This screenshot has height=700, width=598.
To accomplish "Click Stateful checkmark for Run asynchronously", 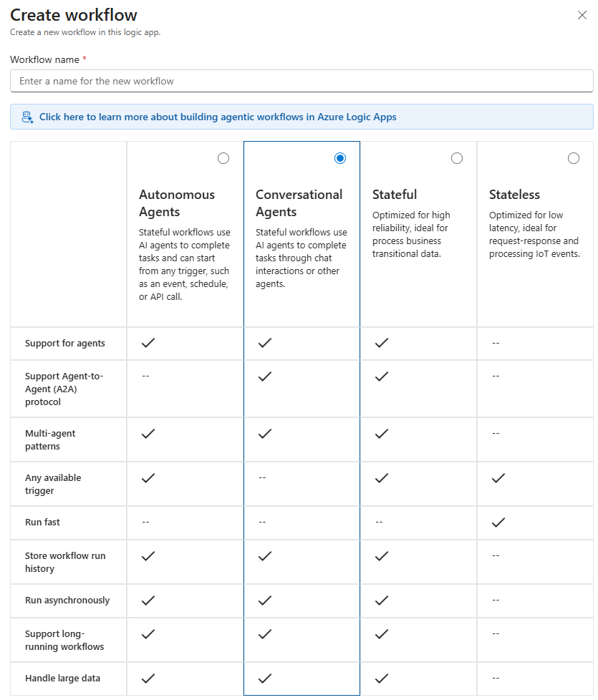I will 382,601.
